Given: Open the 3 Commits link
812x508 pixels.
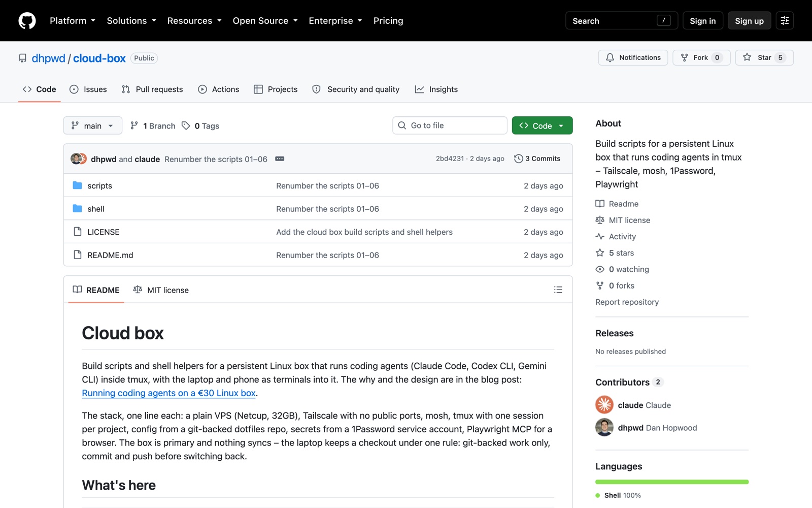Looking at the screenshot, I should (x=537, y=158).
